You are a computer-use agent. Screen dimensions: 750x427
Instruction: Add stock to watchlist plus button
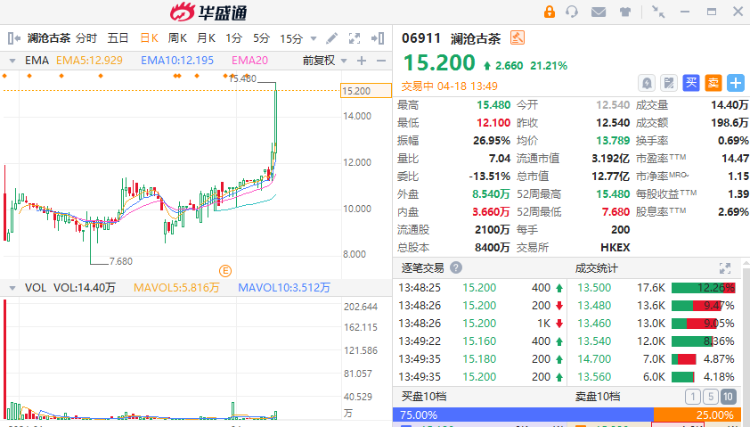(736, 83)
